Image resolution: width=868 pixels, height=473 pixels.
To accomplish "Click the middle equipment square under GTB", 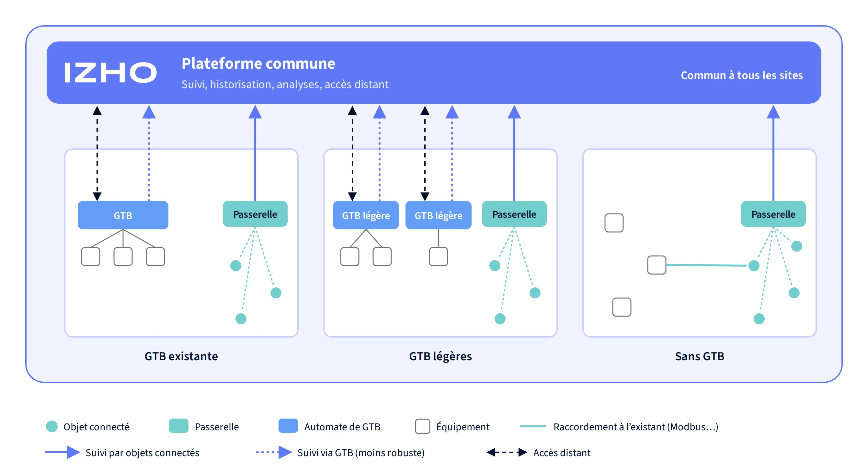I will 123,257.
